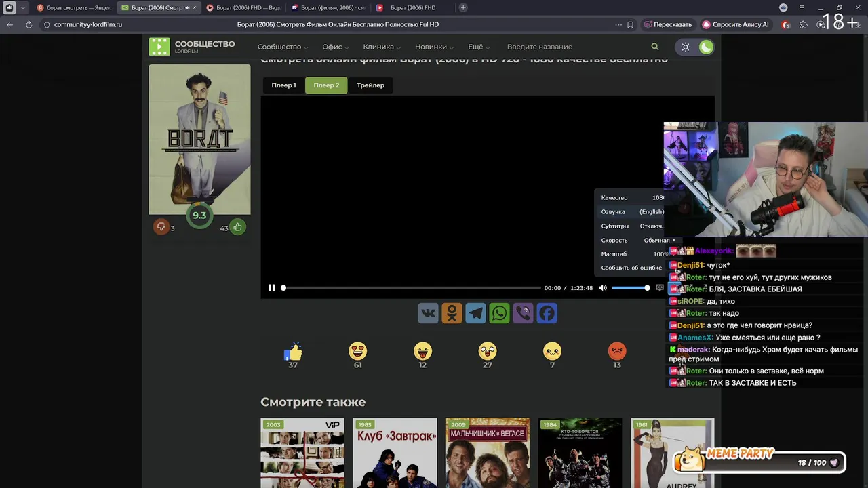Close the active Борат (2006) Смотр tab
Viewport: 868px width, 488px height.
coord(195,7)
